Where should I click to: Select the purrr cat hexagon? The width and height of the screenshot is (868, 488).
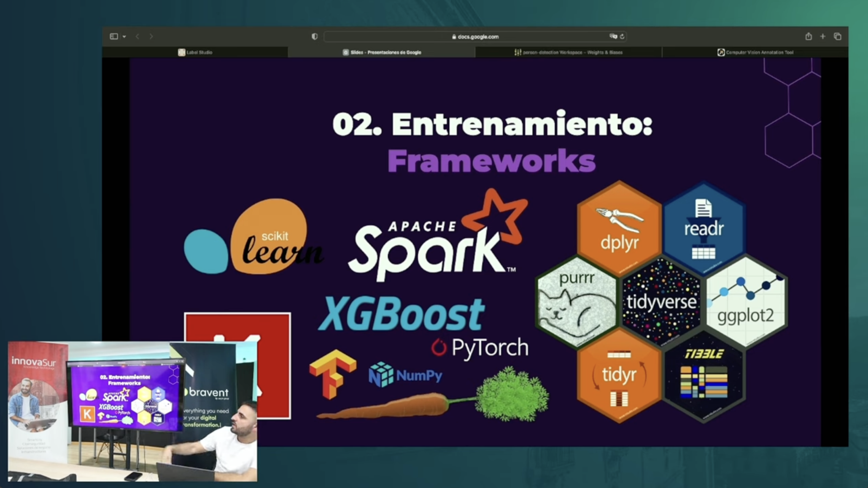577,303
